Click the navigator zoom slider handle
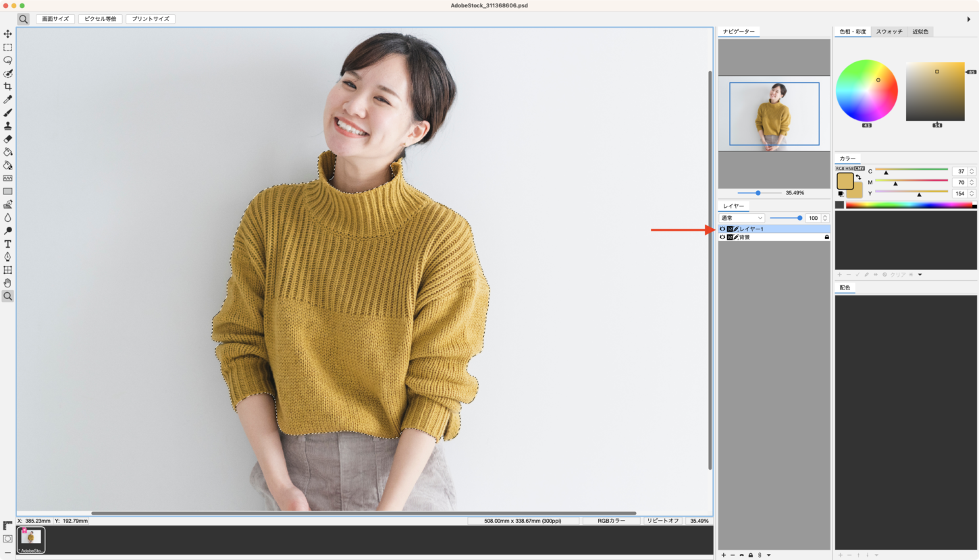This screenshot has width=979, height=560. coord(758,193)
